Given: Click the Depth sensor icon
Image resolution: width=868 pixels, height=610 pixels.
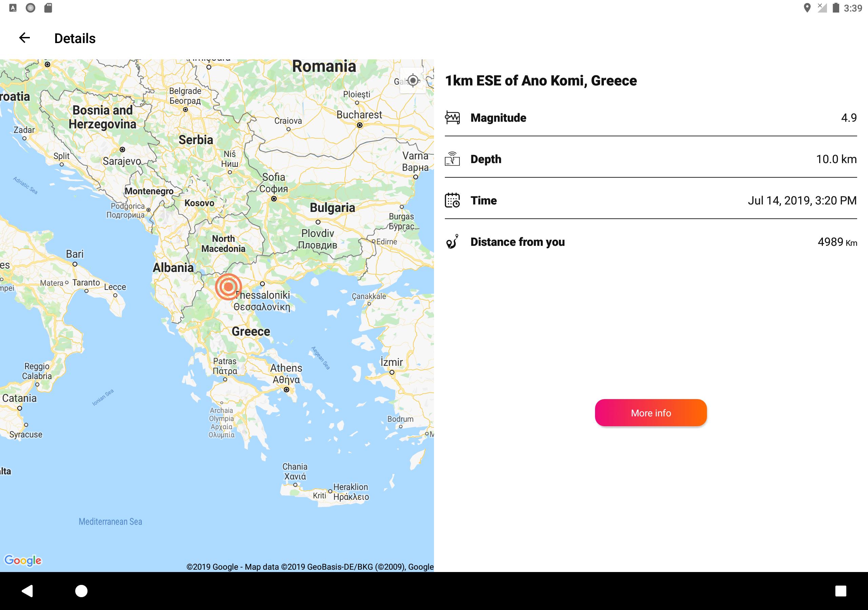Looking at the screenshot, I should [453, 159].
